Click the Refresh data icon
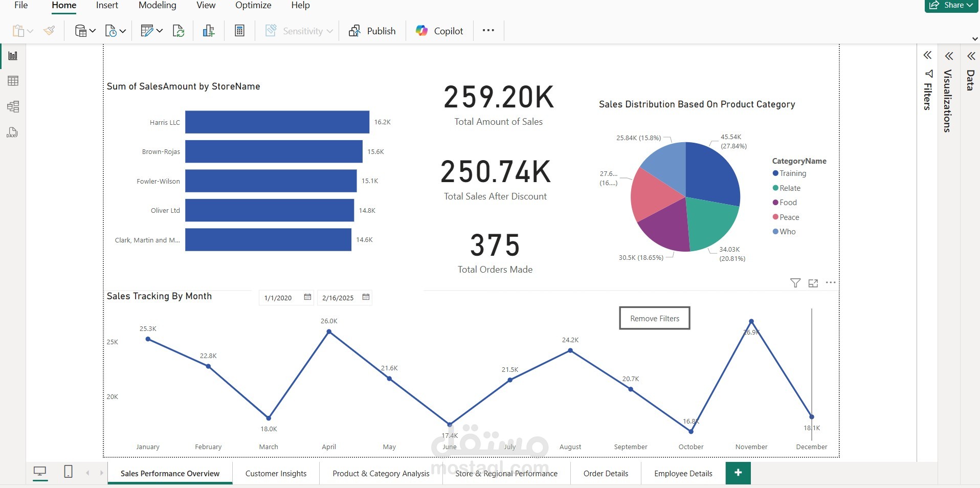The width and height of the screenshot is (980, 488). 179,31
